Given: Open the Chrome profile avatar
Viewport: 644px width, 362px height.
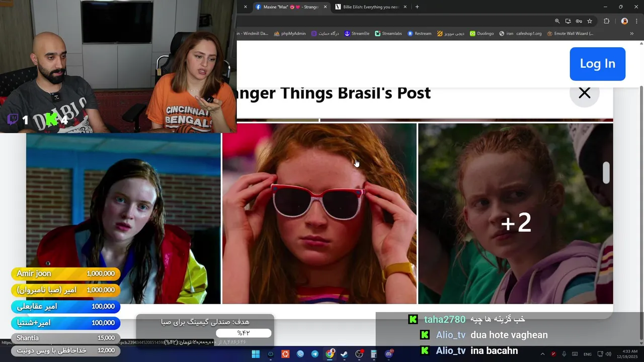Looking at the screenshot, I should tap(624, 21).
